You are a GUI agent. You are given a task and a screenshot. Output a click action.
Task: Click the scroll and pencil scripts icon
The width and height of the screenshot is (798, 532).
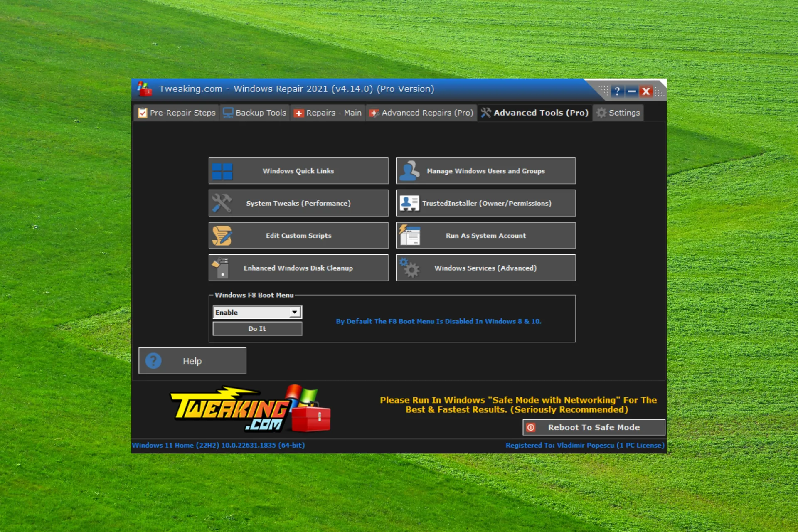point(222,236)
